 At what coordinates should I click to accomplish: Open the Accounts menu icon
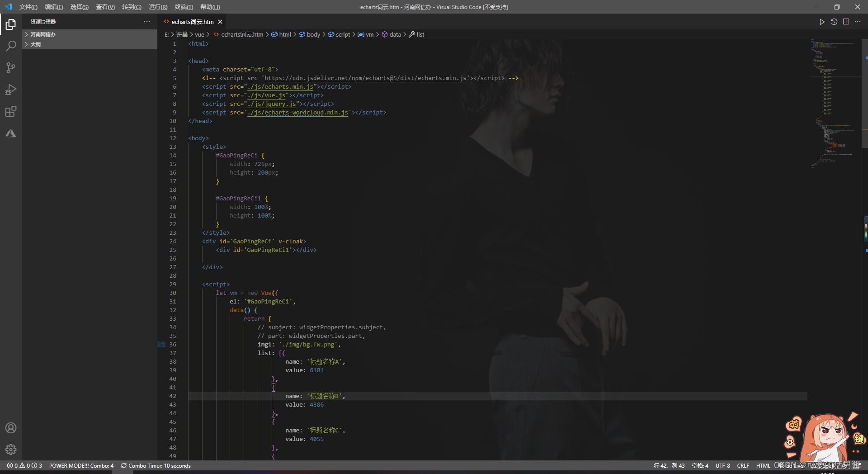point(11,428)
